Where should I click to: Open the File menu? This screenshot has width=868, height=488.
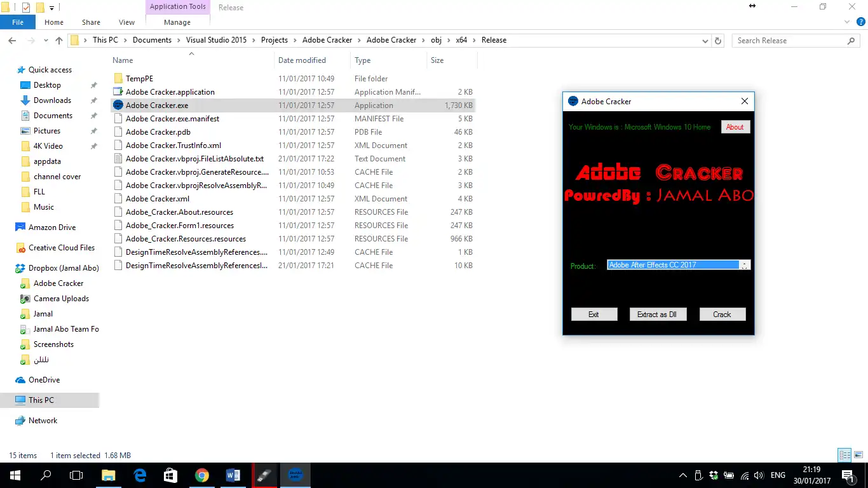(18, 22)
